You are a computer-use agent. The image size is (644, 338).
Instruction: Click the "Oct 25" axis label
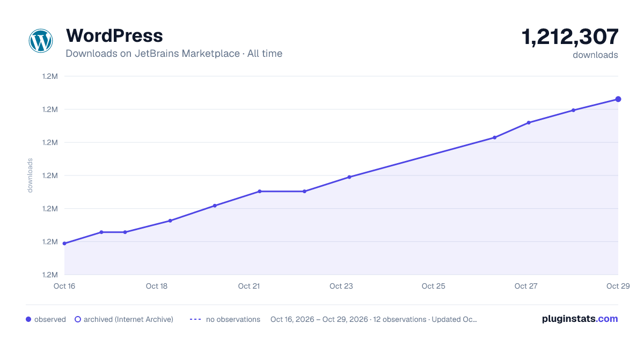pyautogui.click(x=434, y=286)
